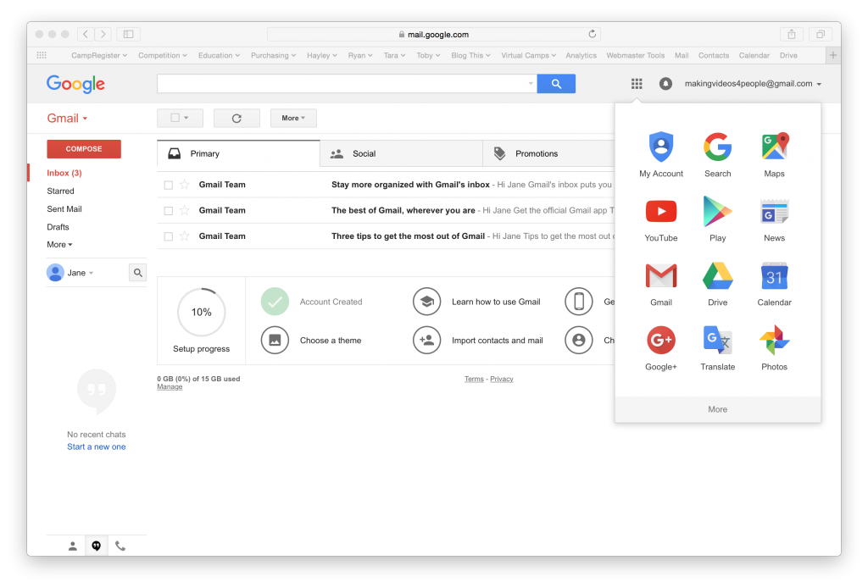Open Manage storage link

pyautogui.click(x=170, y=386)
